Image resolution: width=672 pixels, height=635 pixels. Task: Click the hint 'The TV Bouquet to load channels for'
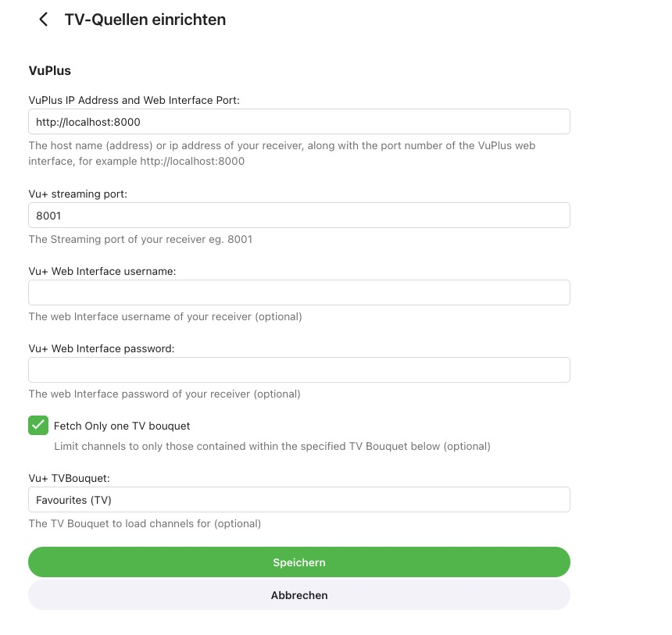[x=145, y=523]
